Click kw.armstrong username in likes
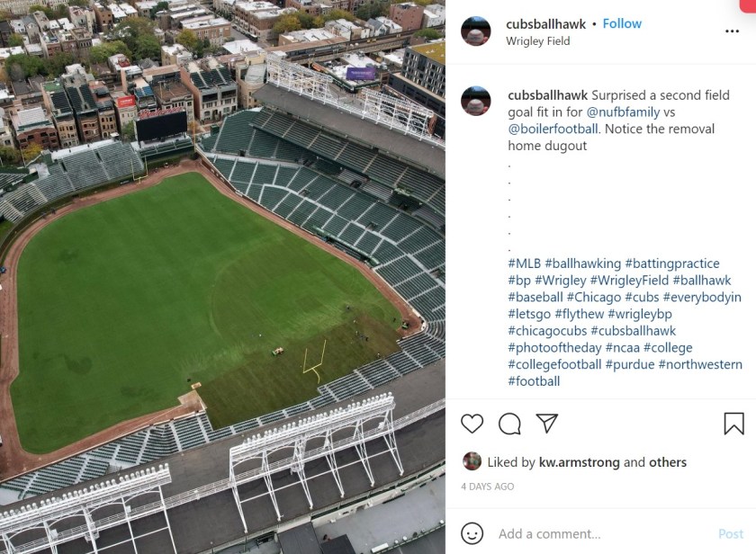The image size is (756, 554). 580,462
